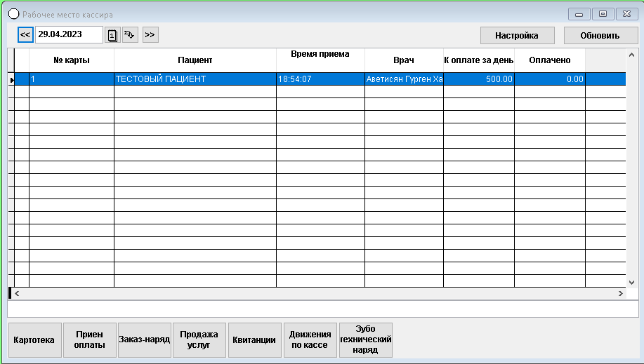Screen dimensions: 644x364
Task: Open Настройка settings
Action: 517,35
